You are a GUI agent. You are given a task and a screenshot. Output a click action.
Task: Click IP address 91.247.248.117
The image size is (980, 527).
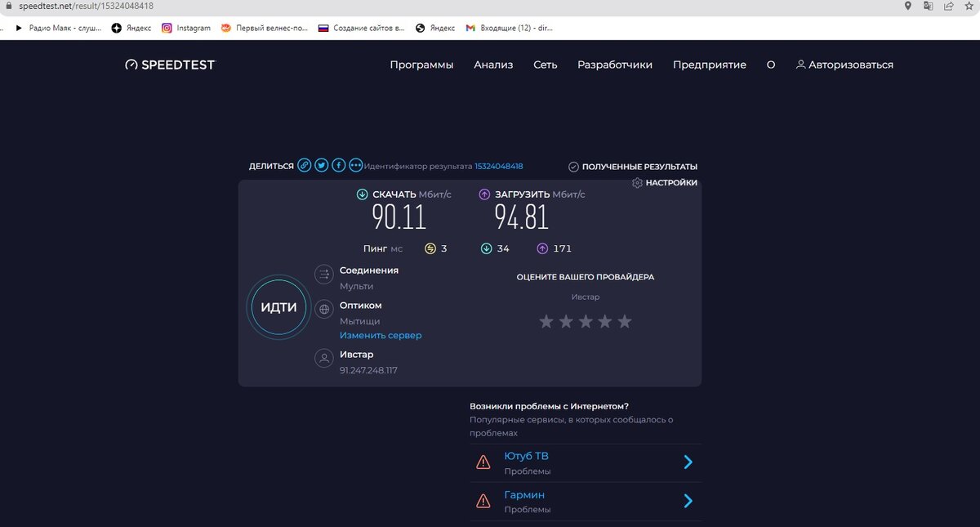(x=368, y=371)
